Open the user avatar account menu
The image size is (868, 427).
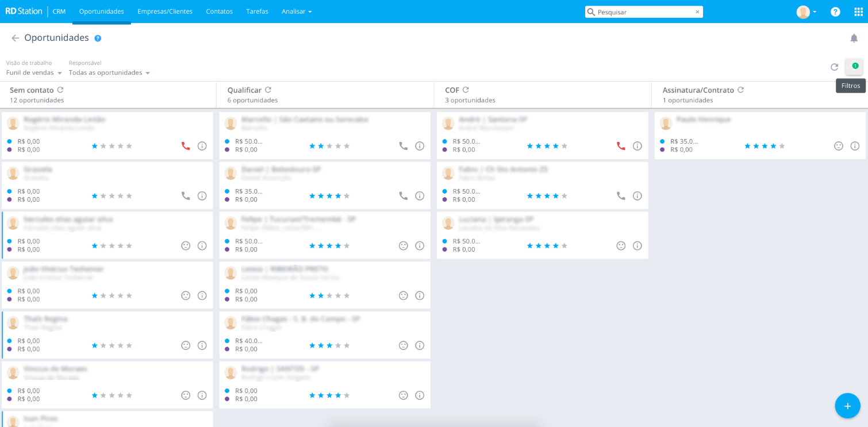click(x=806, y=11)
